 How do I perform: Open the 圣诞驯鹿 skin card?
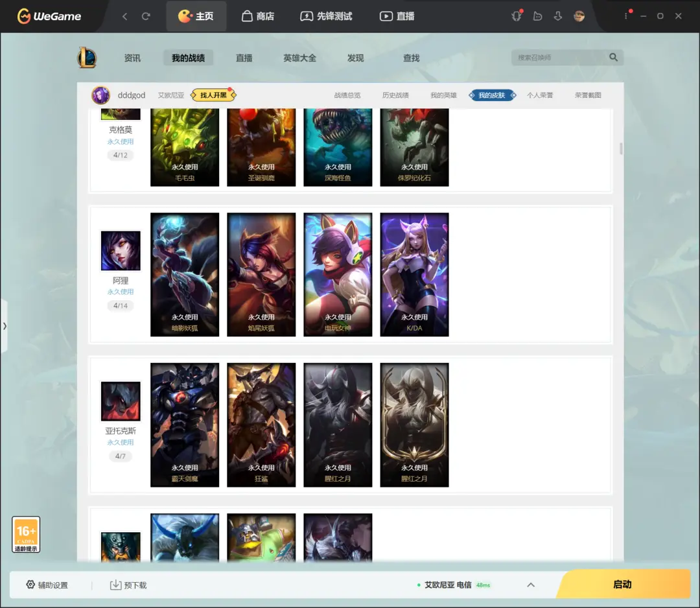pyautogui.click(x=261, y=147)
